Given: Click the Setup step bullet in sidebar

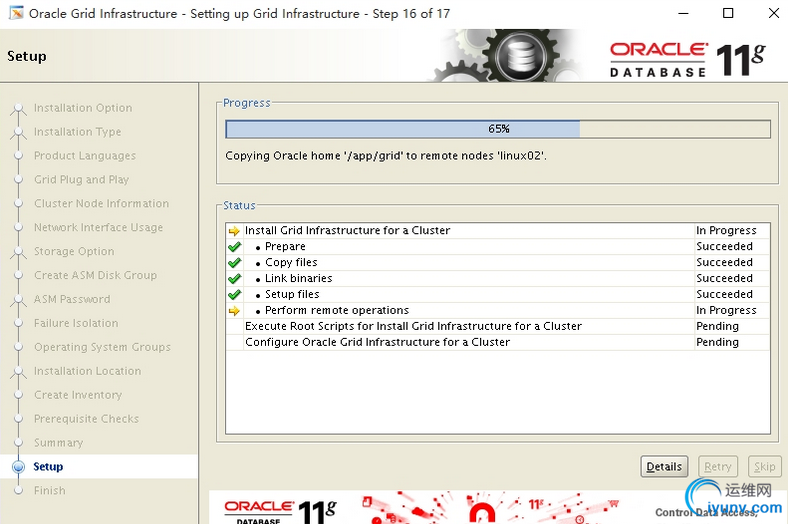Looking at the screenshot, I should [x=19, y=467].
